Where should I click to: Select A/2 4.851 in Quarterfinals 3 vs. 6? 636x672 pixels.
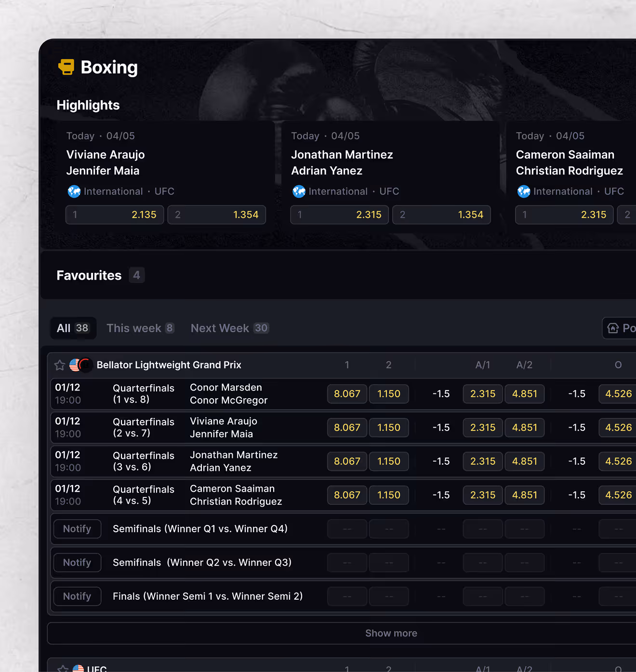click(525, 461)
